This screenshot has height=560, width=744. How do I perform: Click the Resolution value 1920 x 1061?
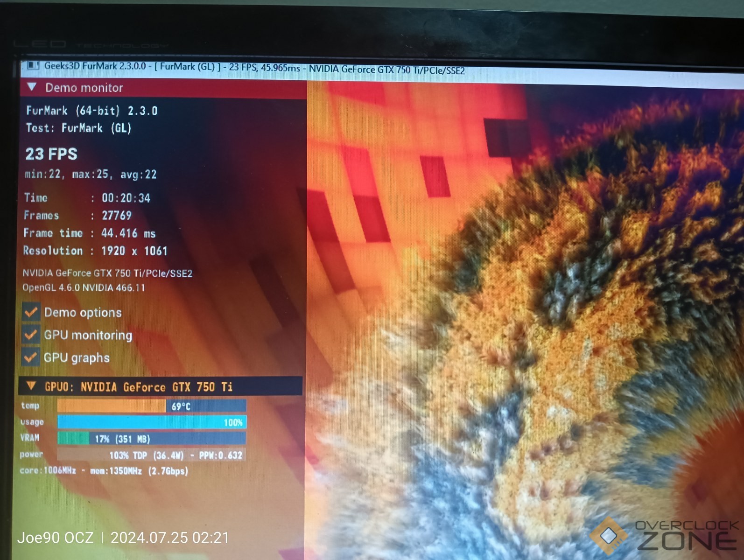point(134,251)
